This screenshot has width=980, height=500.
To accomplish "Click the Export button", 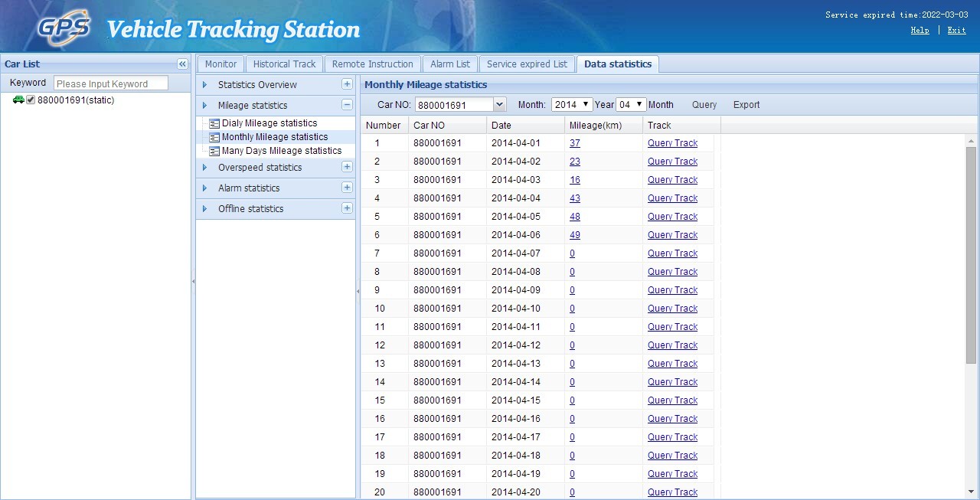I will click(x=746, y=105).
